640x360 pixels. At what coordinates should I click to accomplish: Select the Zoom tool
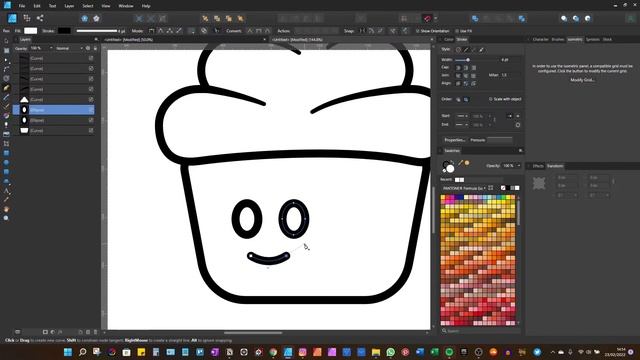pyautogui.click(x=6, y=218)
